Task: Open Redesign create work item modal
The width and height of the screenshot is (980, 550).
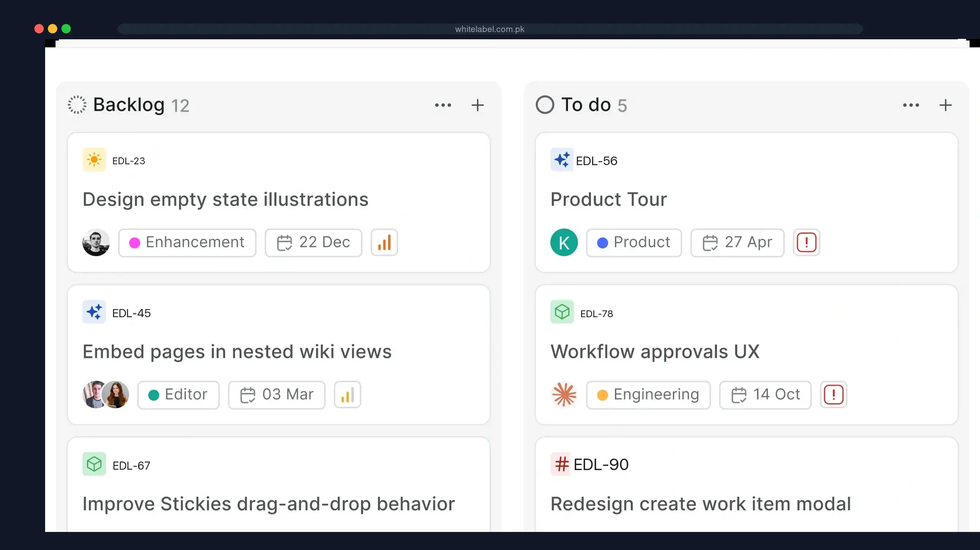Action: click(x=701, y=504)
